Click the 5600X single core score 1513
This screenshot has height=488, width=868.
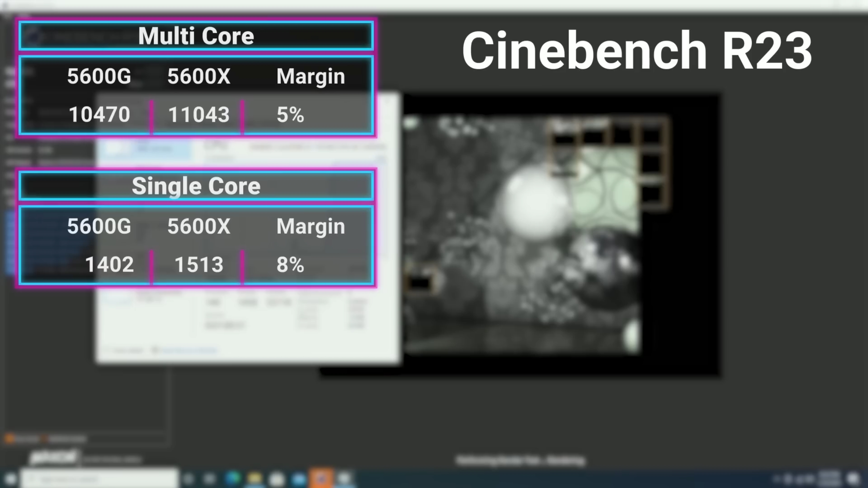pyautogui.click(x=199, y=264)
